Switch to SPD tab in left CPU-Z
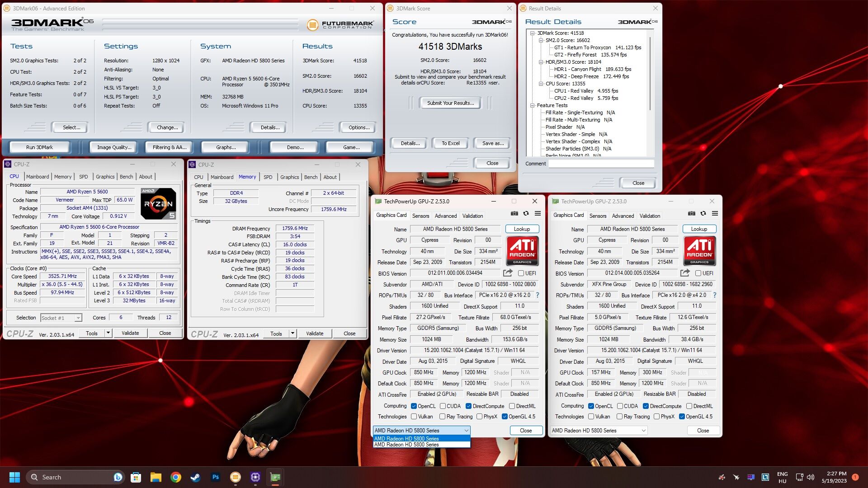Image resolution: width=868 pixels, height=488 pixels. coord(84,177)
